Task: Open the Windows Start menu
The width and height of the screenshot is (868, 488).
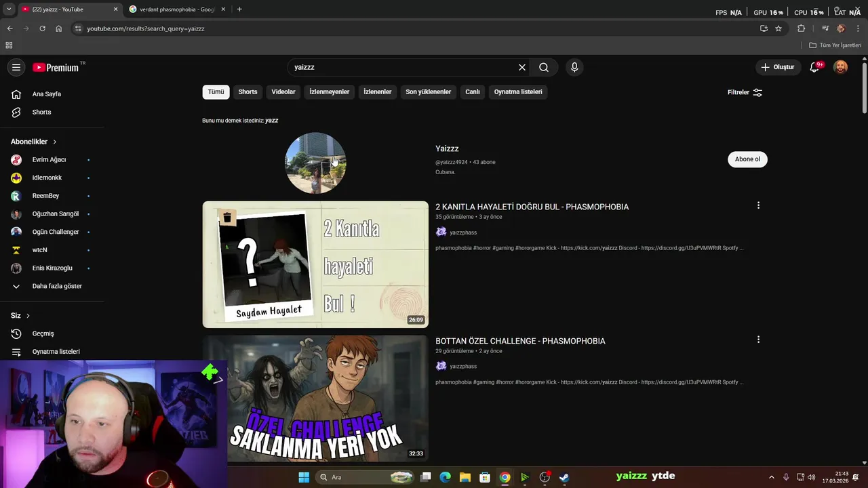Action: point(304,477)
